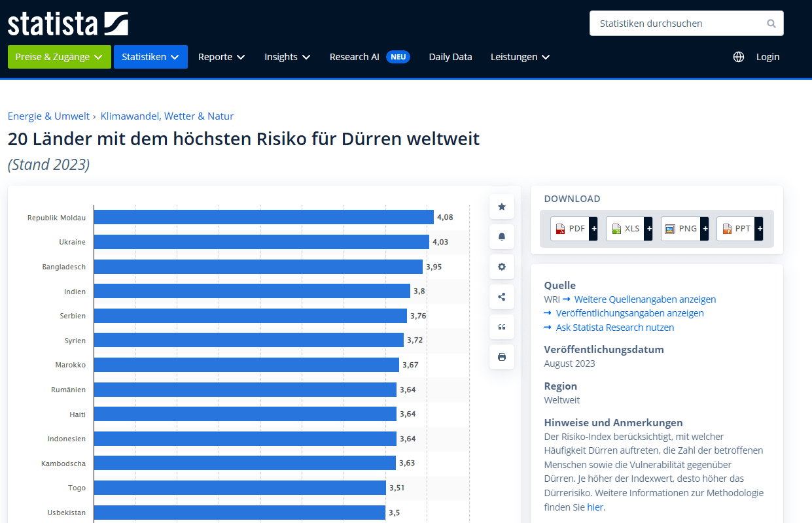812x523 pixels.
Task: Click the Kambodscha country label
Action: point(63,464)
